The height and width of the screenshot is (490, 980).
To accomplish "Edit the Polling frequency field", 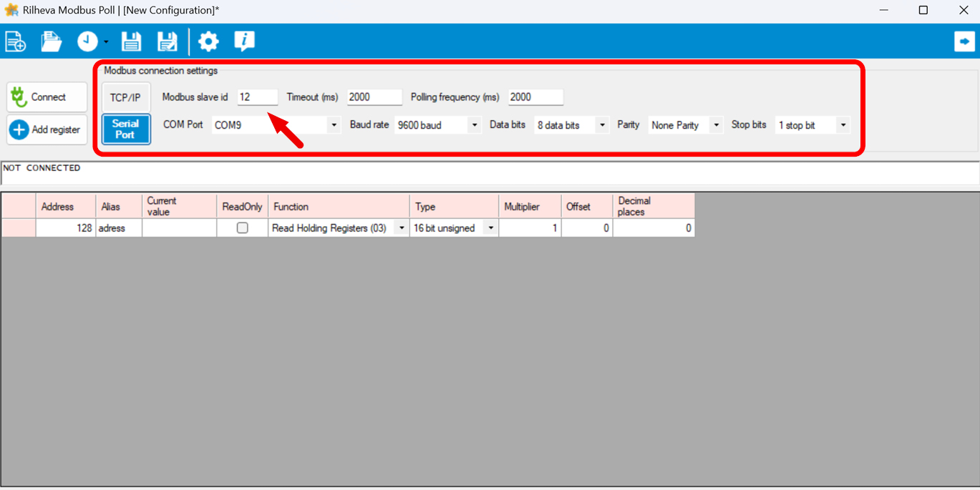I will pos(536,97).
